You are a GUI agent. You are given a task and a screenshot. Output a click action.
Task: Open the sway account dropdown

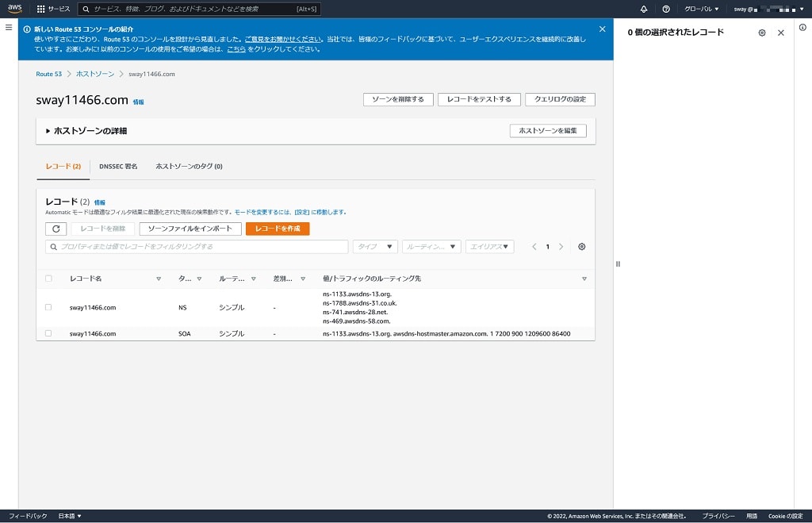(x=768, y=9)
